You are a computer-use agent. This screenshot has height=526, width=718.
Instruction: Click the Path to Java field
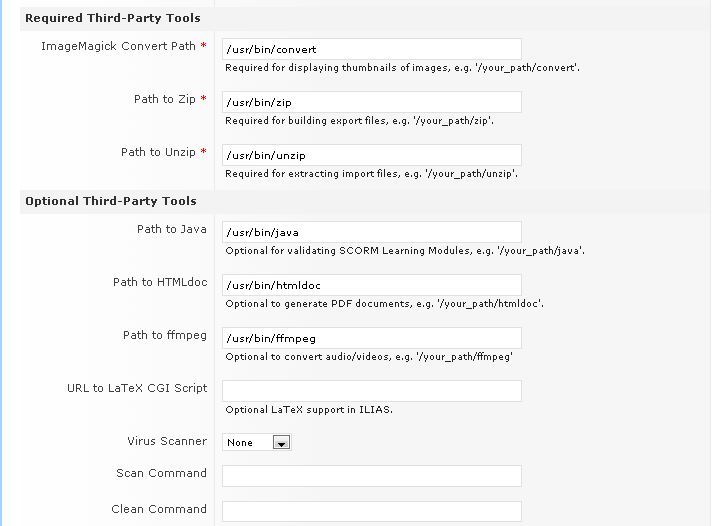pyautogui.click(x=371, y=232)
